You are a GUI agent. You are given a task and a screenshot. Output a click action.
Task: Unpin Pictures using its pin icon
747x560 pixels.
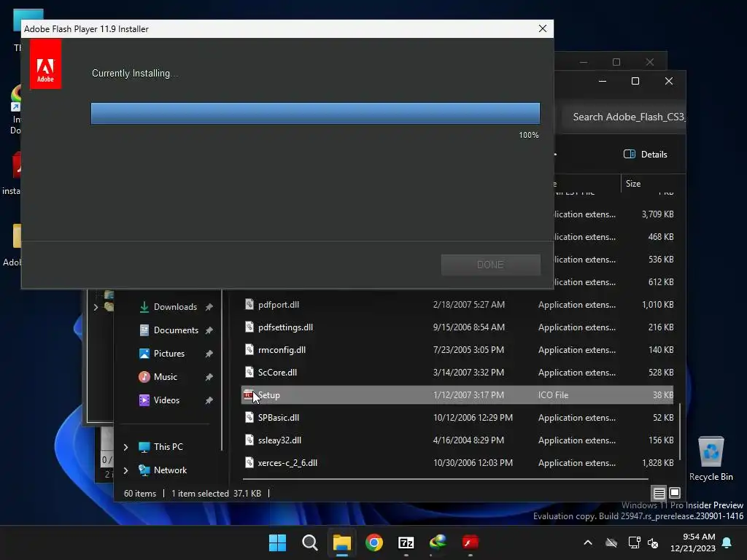click(209, 354)
